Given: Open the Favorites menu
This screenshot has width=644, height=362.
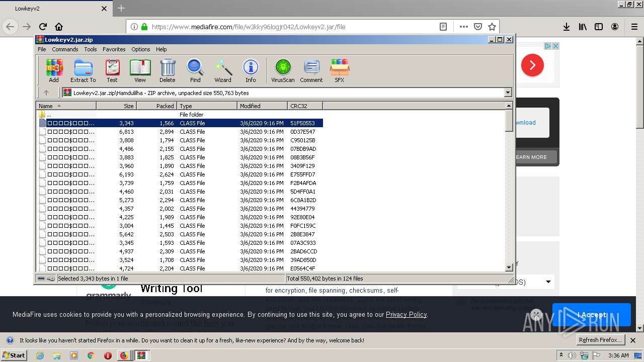Looking at the screenshot, I should [114, 49].
